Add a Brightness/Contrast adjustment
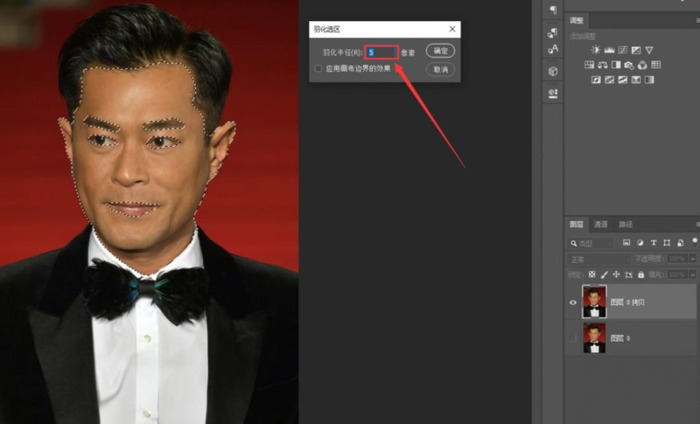Image resolution: width=700 pixels, height=424 pixels. [x=596, y=49]
